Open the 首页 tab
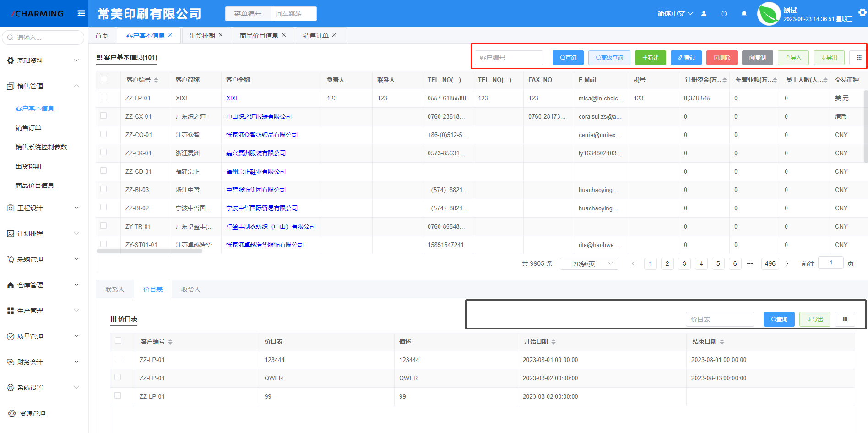Image resolution: width=868 pixels, height=433 pixels. pyautogui.click(x=102, y=36)
